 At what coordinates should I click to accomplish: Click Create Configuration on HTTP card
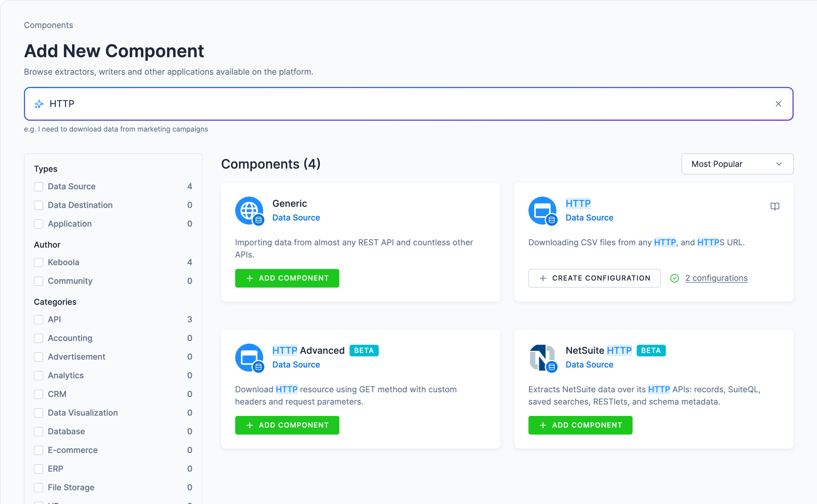(x=594, y=278)
